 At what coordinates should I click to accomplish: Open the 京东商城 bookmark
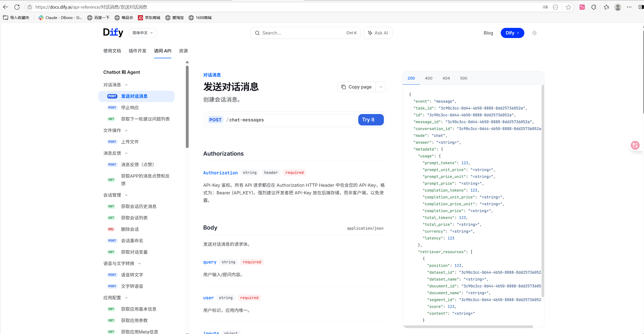149,17
